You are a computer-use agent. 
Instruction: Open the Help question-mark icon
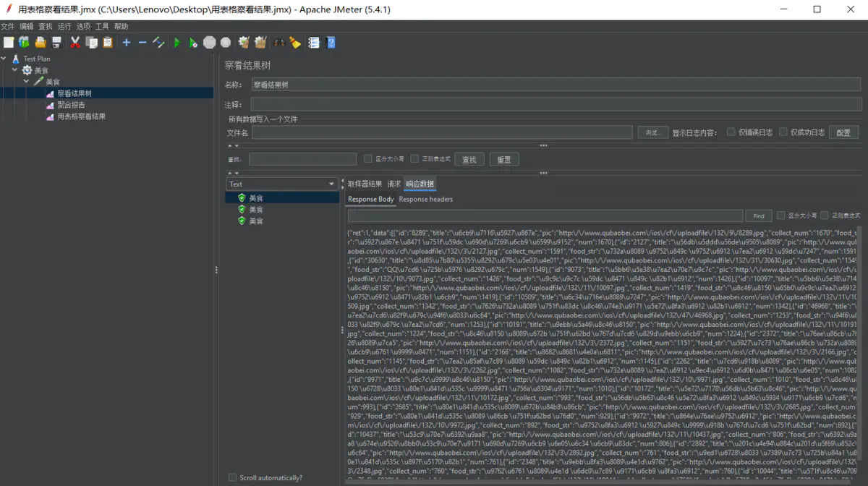331,43
